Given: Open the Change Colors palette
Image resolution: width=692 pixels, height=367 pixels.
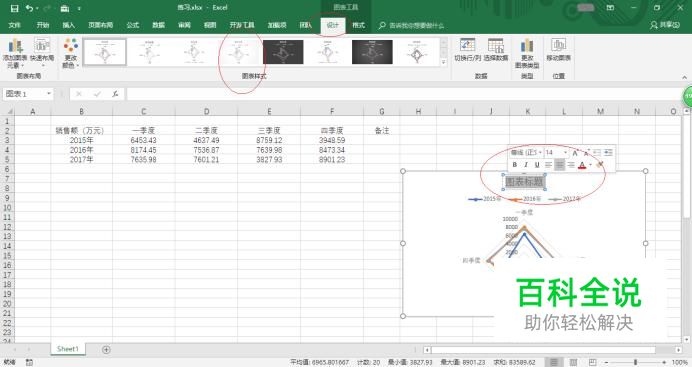Looking at the screenshot, I should [x=71, y=53].
